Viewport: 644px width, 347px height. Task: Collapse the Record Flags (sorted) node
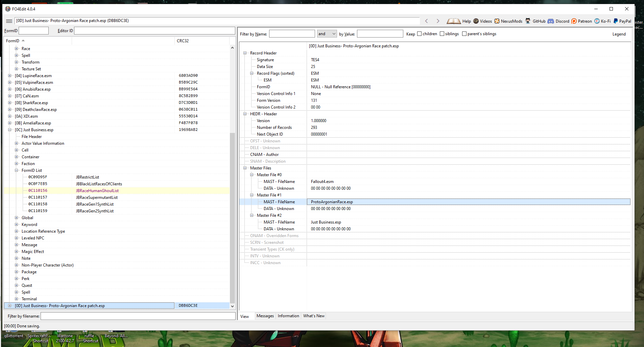(x=252, y=73)
